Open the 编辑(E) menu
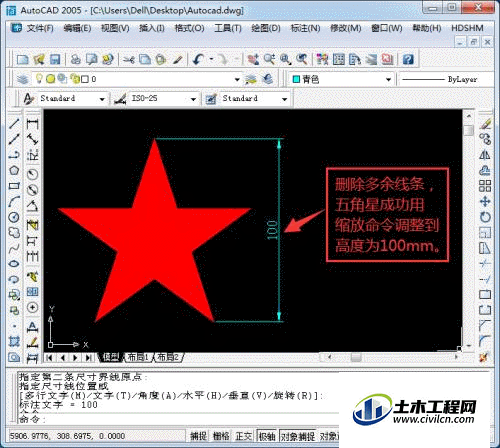 77,28
